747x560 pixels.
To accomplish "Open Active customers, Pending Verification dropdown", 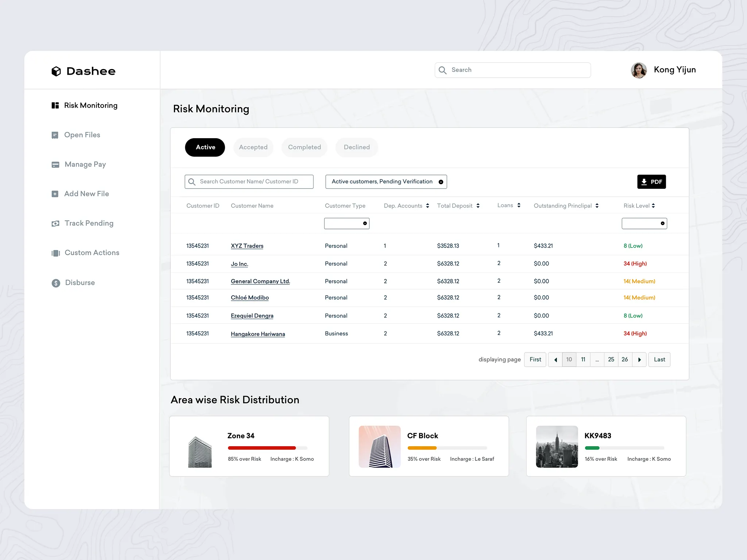I will tap(386, 182).
